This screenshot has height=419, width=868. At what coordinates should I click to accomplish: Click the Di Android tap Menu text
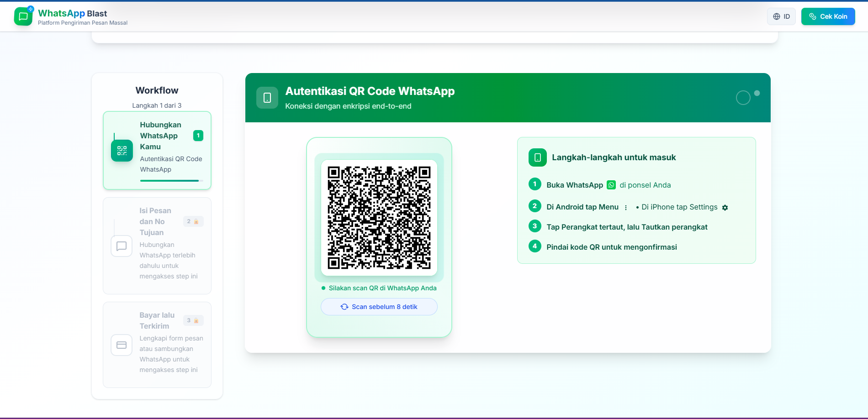[582, 207]
